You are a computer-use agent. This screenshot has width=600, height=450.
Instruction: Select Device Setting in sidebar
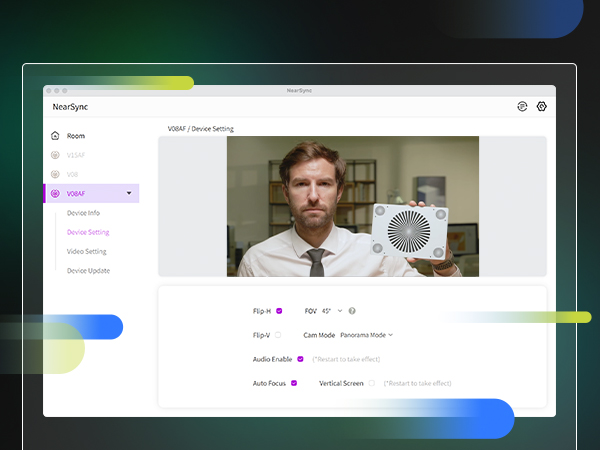pyautogui.click(x=88, y=232)
